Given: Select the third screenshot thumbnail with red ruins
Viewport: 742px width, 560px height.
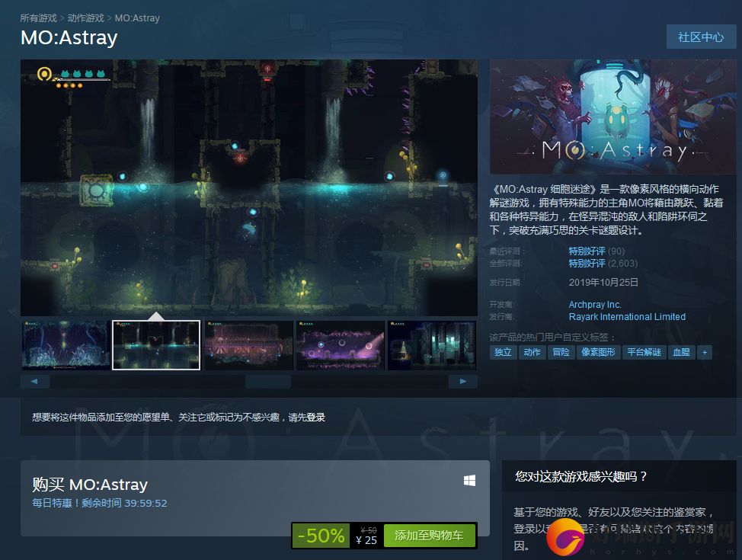Looking at the screenshot, I should click(249, 345).
